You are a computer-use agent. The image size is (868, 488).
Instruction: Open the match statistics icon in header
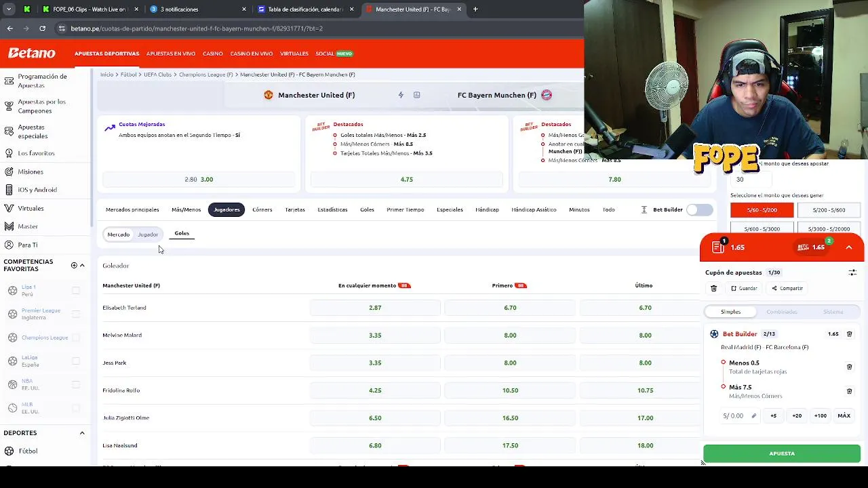point(417,95)
